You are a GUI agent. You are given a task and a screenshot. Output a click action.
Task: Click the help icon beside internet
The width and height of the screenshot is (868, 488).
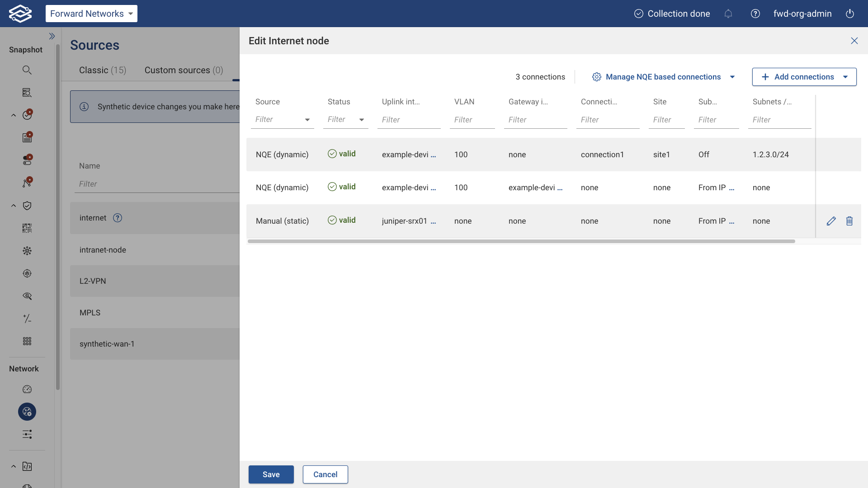click(118, 218)
